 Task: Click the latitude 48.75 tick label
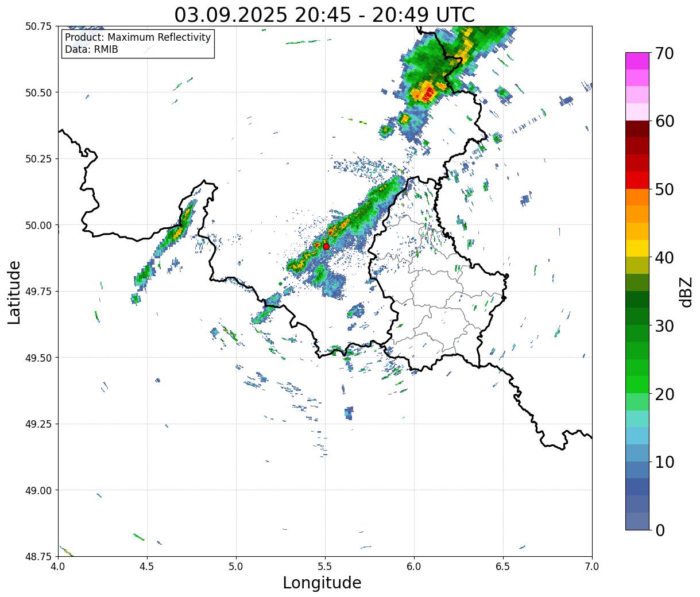tap(38, 556)
